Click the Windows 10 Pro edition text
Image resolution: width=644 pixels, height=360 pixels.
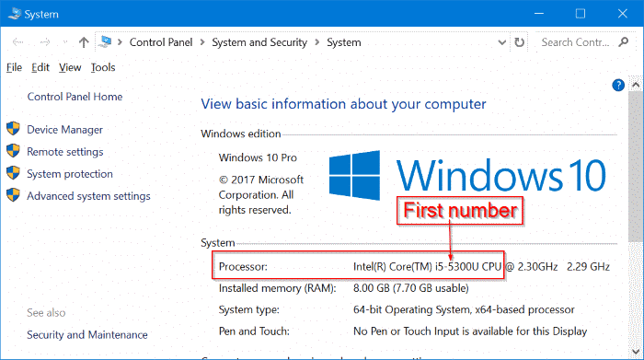point(258,157)
